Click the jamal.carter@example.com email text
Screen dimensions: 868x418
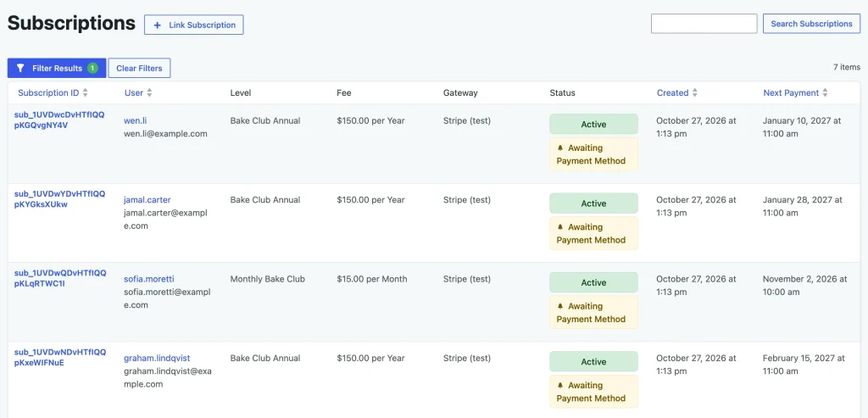(167, 220)
